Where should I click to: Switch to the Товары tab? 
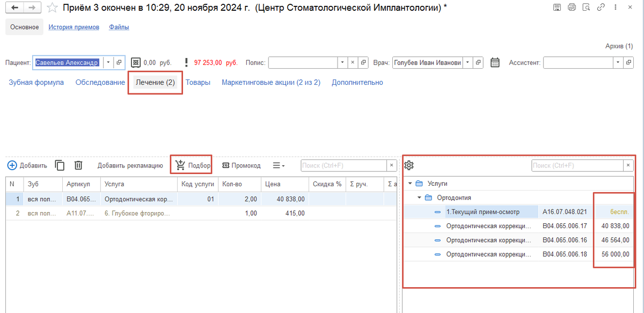point(198,82)
